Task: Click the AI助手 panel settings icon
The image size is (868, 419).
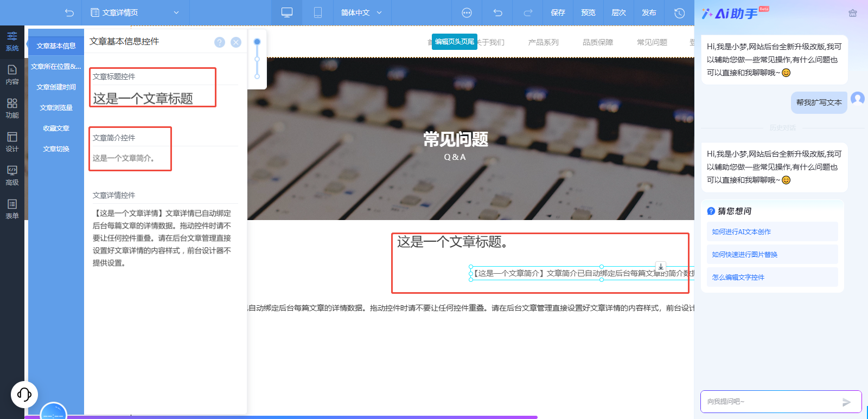Action: click(852, 14)
